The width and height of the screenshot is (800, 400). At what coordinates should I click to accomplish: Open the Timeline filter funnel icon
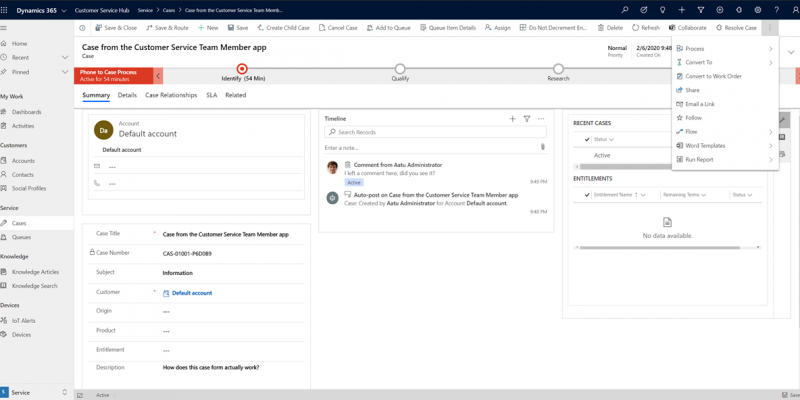(527, 119)
